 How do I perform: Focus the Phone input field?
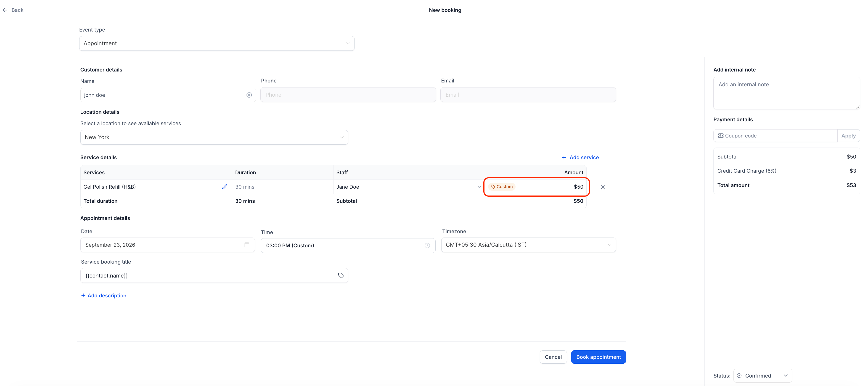pos(348,95)
